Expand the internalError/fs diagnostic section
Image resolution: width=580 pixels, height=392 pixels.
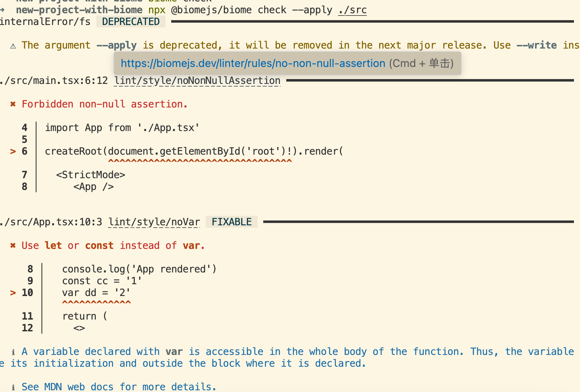coord(45,21)
